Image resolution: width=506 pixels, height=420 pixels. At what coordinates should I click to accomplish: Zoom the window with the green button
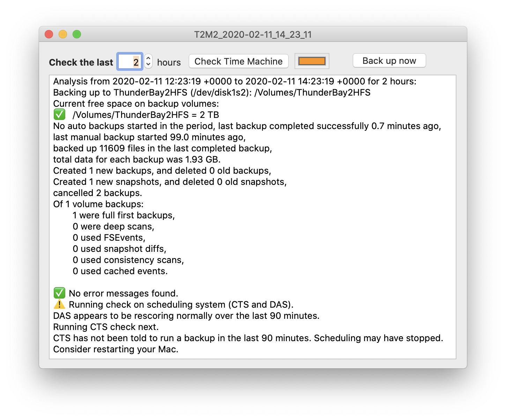[77, 34]
